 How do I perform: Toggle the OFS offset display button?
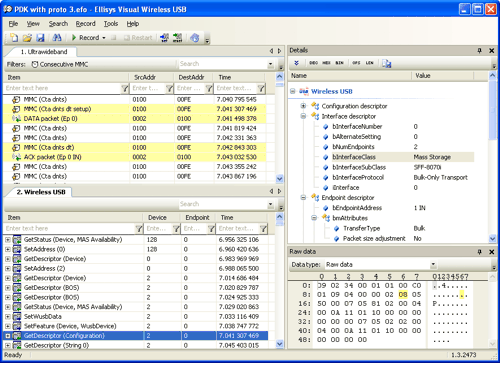coord(356,63)
